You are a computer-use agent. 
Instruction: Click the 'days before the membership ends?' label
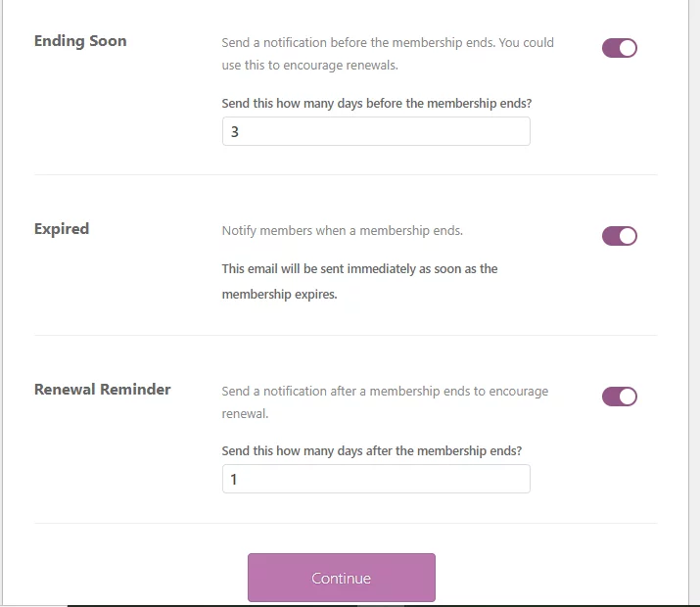(377, 104)
